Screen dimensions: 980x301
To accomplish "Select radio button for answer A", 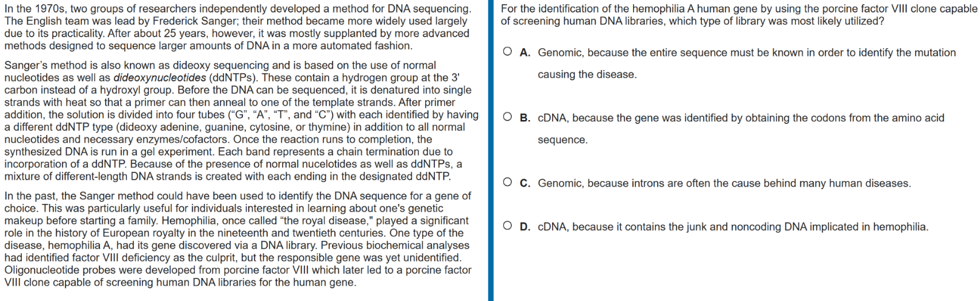I will pos(507,52).
